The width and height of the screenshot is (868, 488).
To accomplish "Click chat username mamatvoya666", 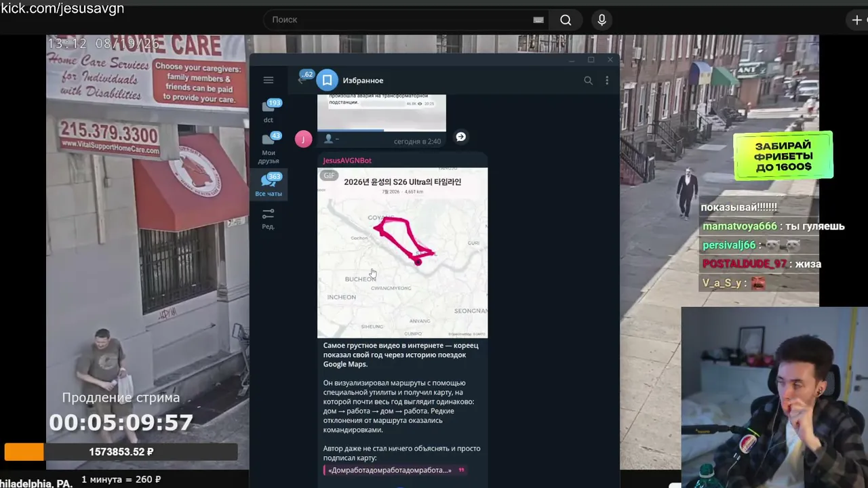I will [738, 226].
